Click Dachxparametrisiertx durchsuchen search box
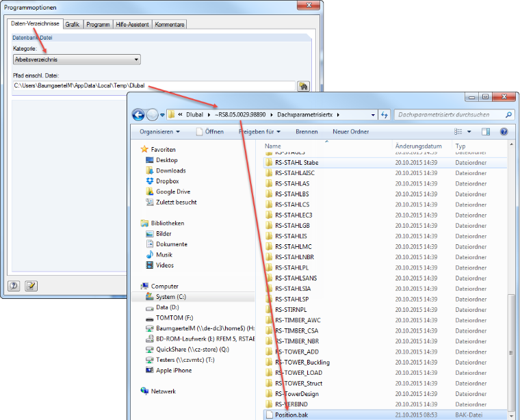520x420 pixels. [454, 115]
